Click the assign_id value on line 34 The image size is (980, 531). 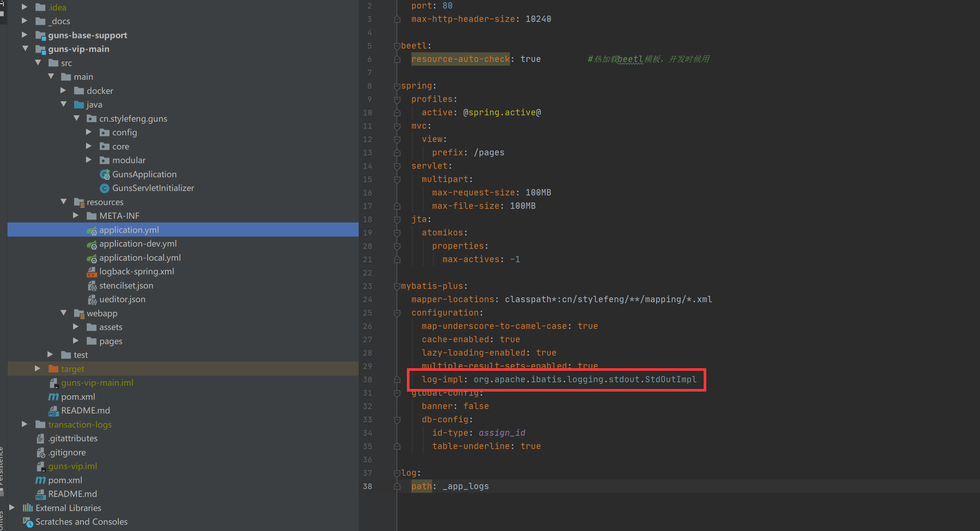501,433
